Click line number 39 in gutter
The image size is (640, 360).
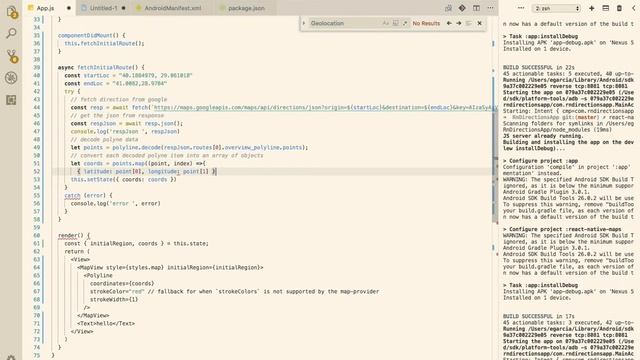pyautogui.click(x=37, y=67)
